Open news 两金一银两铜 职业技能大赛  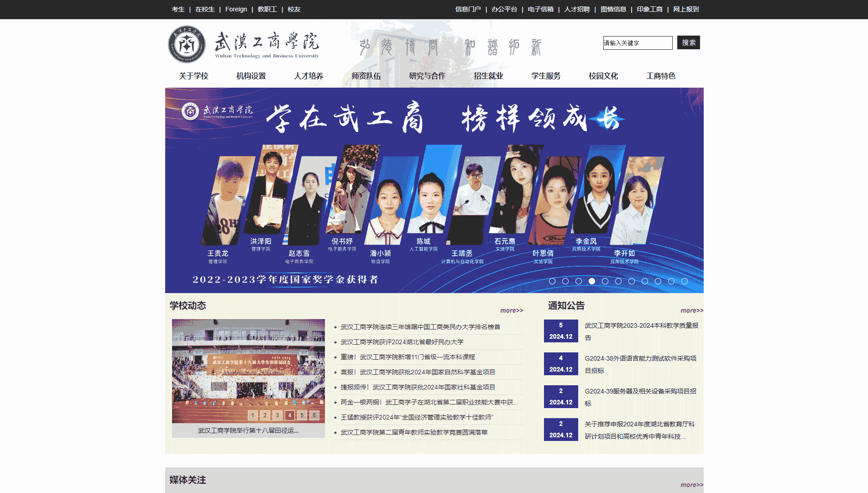tap(429, 402)
